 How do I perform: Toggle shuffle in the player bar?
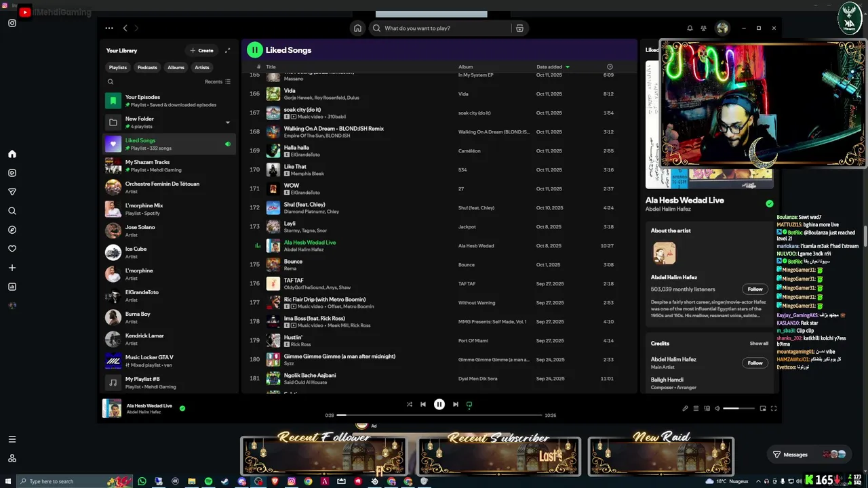(x=409, y=405)
